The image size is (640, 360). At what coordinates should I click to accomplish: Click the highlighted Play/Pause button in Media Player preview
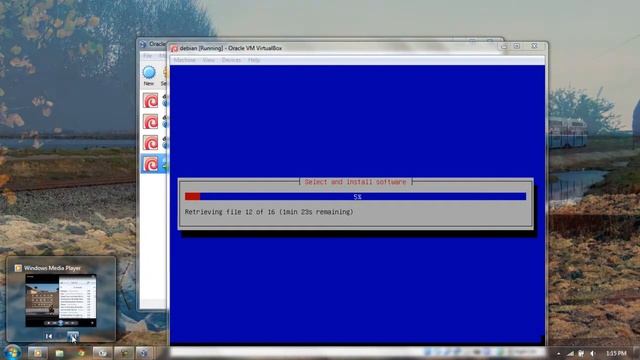(73, 336)
